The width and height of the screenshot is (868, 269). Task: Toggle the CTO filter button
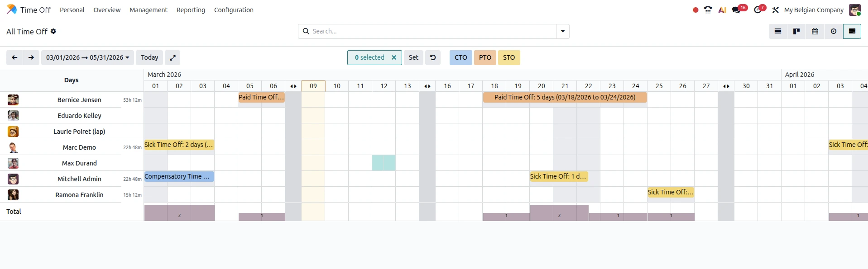click(x=460, y=57)
